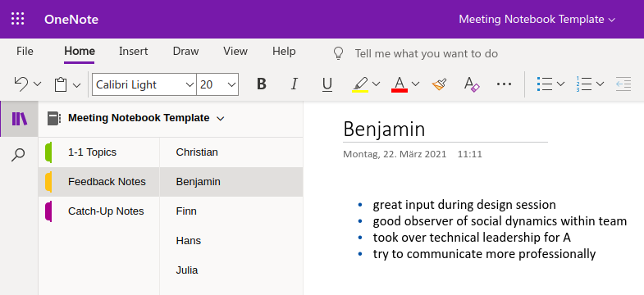
Task: Select the Catch-Up Notes section
Action: pyautogui.click(x=99, y=211)
